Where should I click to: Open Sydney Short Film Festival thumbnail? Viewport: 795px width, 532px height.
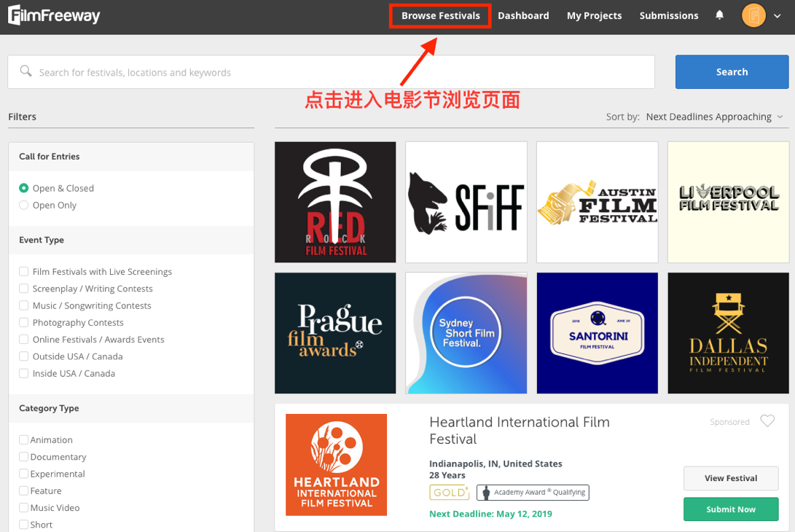click(466, 333)
